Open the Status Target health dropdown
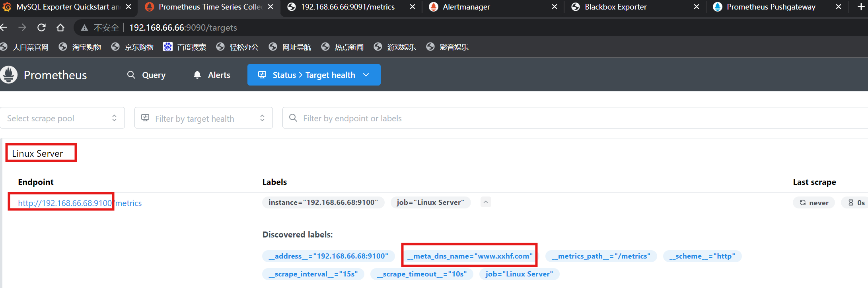The height and width of the screenshot is (288, 868). (314, 75)
